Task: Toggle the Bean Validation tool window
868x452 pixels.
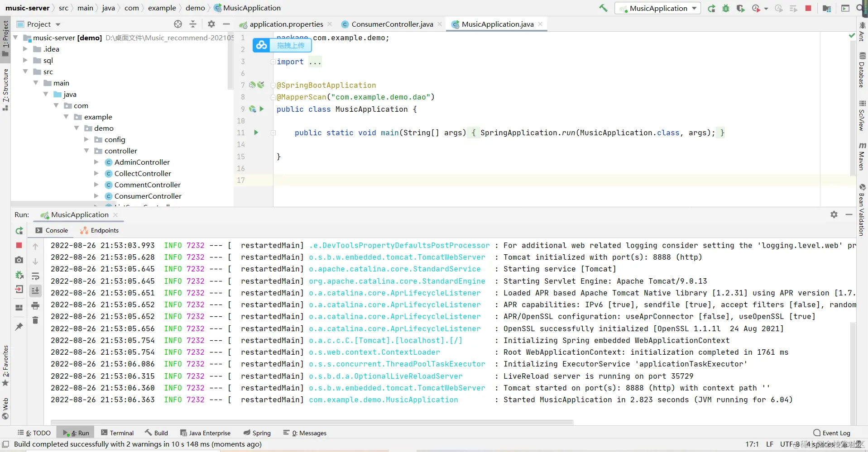Action: [862, 209]
